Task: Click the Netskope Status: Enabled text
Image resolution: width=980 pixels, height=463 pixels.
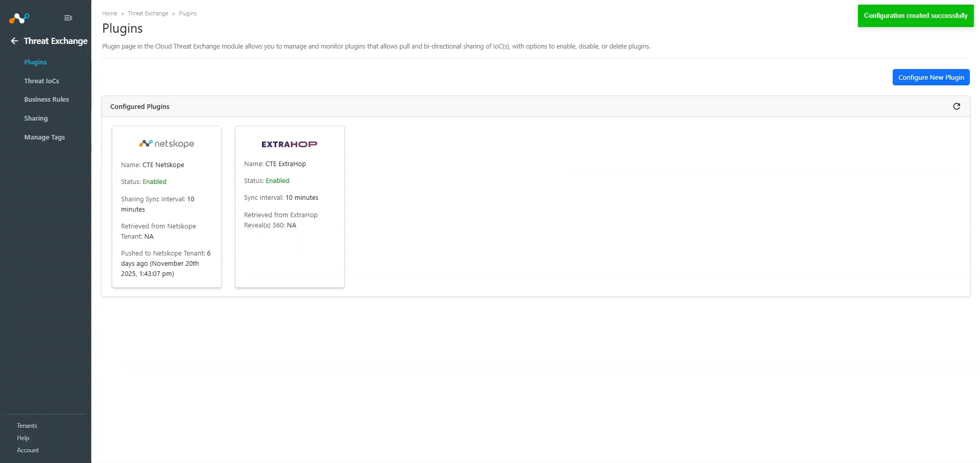Action: 144,181
